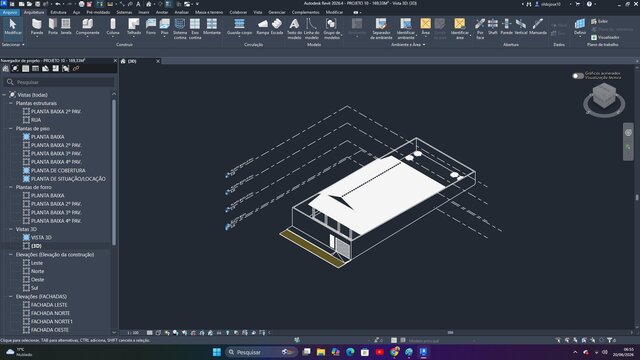Collapse the Vistas (todas) tree node

tap(4, 95)
